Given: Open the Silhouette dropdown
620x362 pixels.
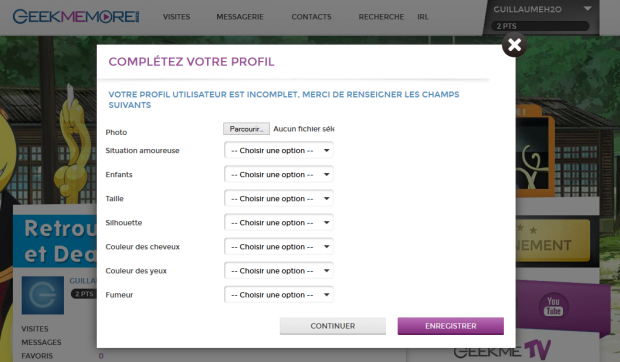Looking at the screenshot, I should click(279, 222).
